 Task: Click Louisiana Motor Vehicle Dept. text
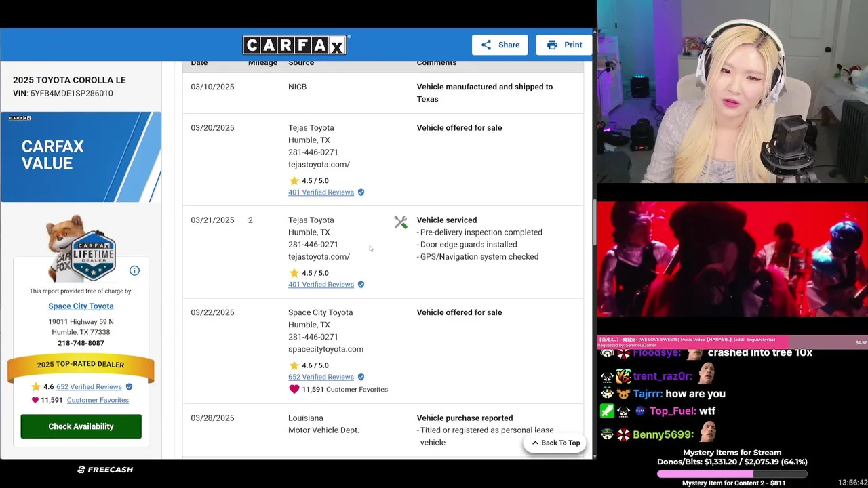(x=323, y=424)
